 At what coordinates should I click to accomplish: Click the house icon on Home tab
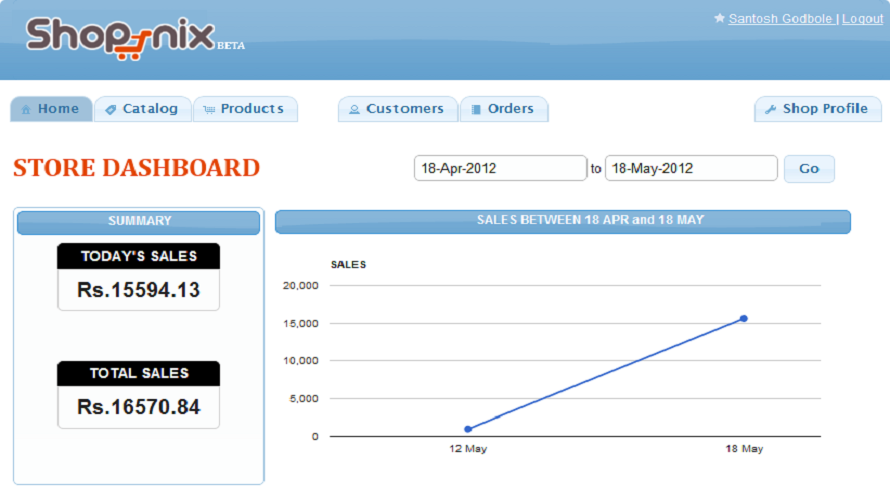point(26,110)
